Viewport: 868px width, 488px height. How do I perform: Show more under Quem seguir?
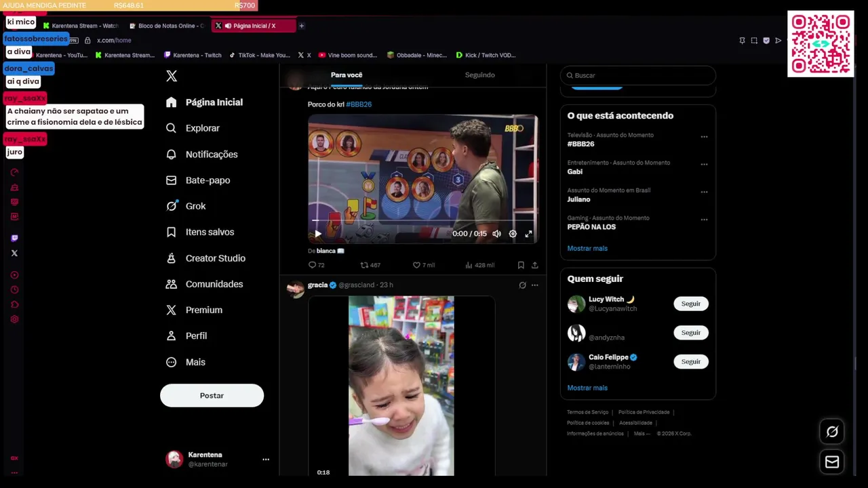587,388
